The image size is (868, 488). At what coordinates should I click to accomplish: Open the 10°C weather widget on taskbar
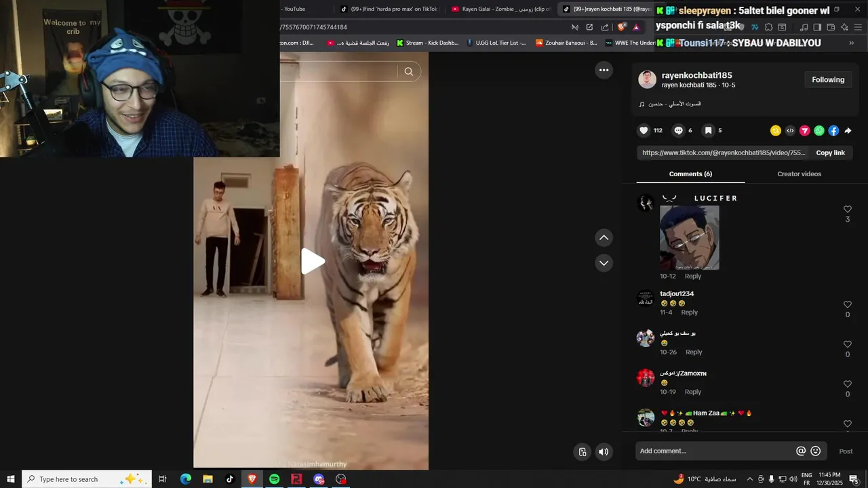click(705, 479)
